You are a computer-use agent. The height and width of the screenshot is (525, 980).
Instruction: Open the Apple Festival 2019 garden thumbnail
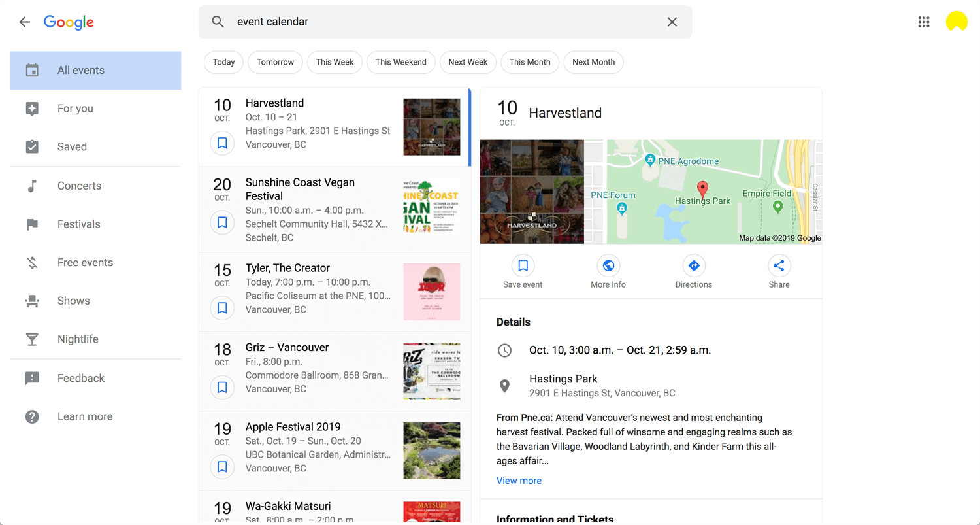[432, 450]
